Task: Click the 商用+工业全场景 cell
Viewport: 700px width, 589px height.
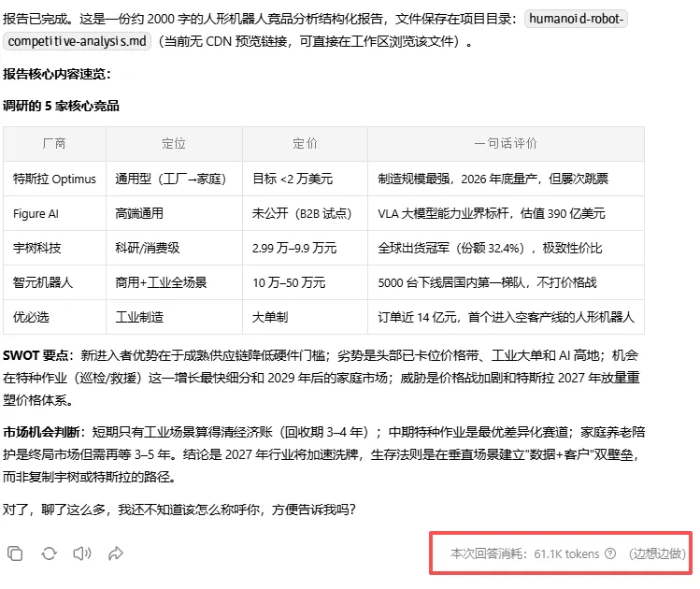Action: point(174,282)
